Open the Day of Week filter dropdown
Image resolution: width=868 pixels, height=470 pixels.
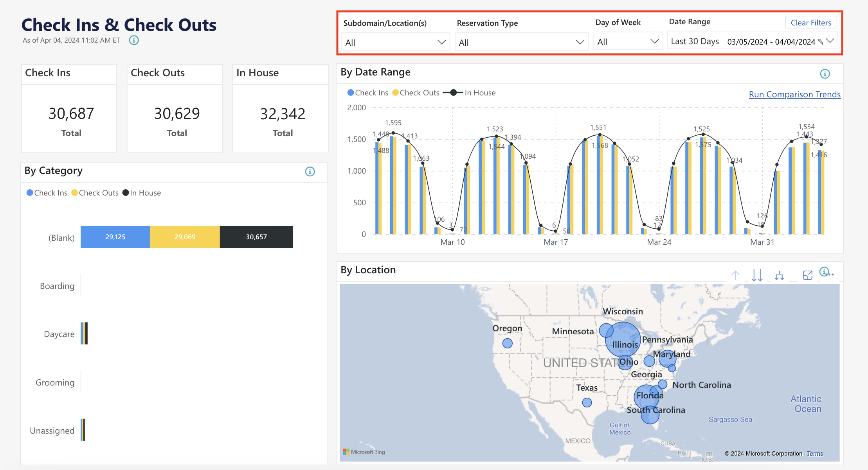(628, 41)
